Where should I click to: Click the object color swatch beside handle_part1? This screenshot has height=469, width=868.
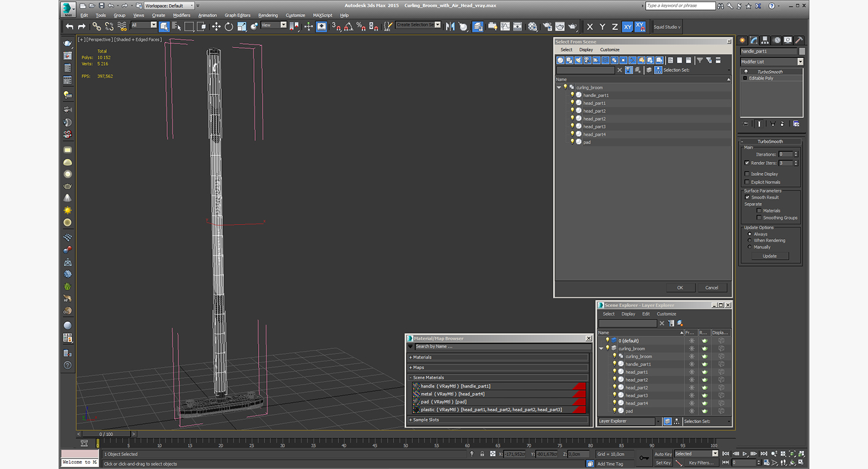pos(802,52)
